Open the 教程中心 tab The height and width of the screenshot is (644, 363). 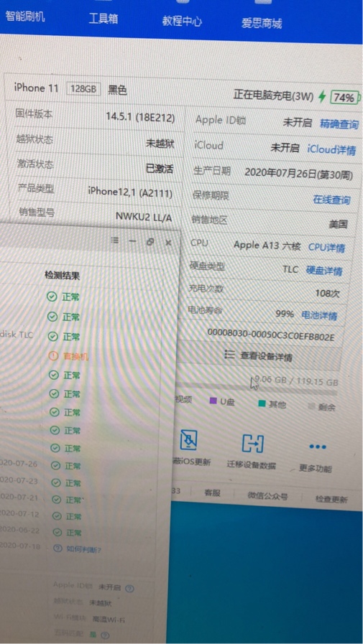tap(182, 21)
